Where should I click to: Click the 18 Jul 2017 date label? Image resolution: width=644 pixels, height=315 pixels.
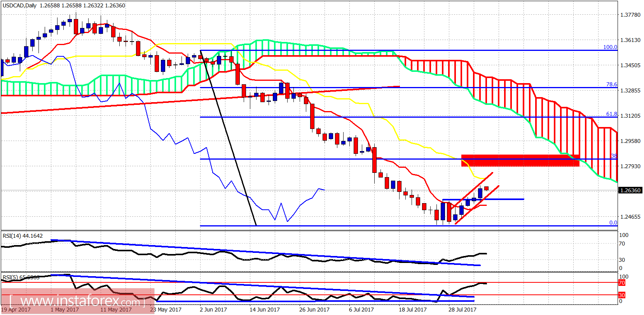point(413,310)
